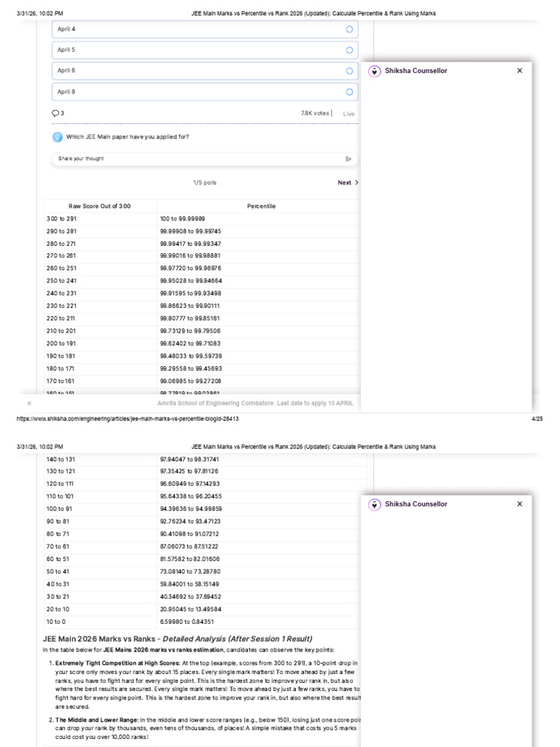Dismiss the Amrita School banner with X

(29, 403)
